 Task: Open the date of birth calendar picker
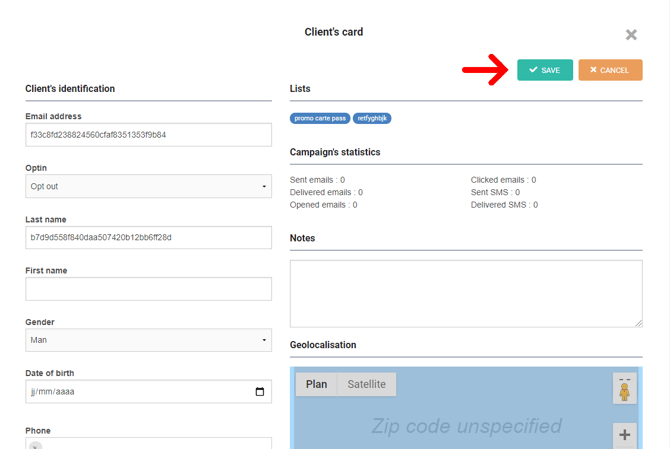(260, 392)
